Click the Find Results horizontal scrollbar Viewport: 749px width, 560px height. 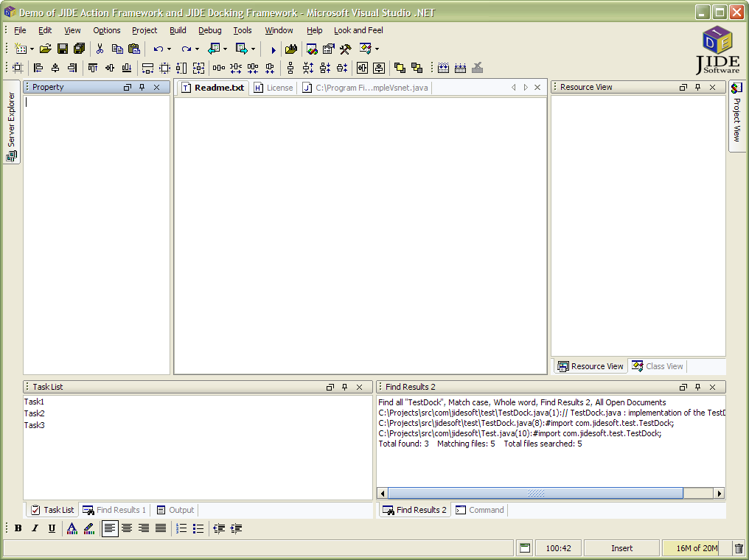tap(535, 493)
